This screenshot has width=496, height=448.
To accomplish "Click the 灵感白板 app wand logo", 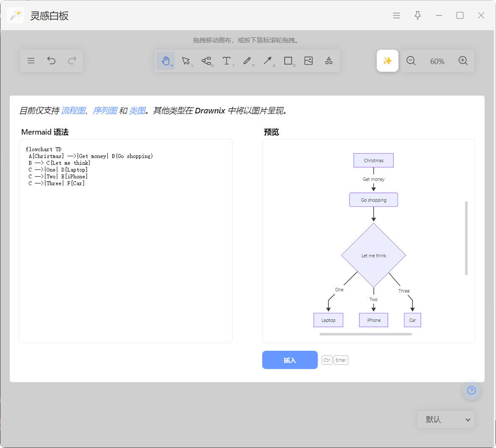I will pos(15,15).
